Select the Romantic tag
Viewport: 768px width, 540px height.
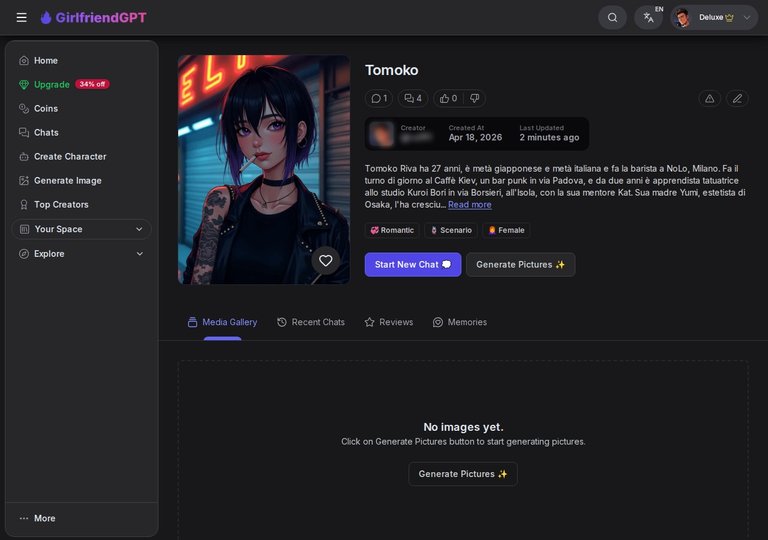click(x=392, y=230)
